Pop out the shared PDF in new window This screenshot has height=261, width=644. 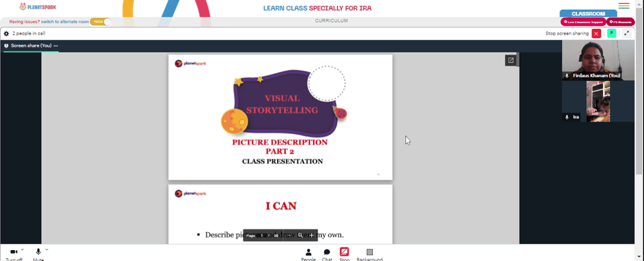tap(511, 60)
